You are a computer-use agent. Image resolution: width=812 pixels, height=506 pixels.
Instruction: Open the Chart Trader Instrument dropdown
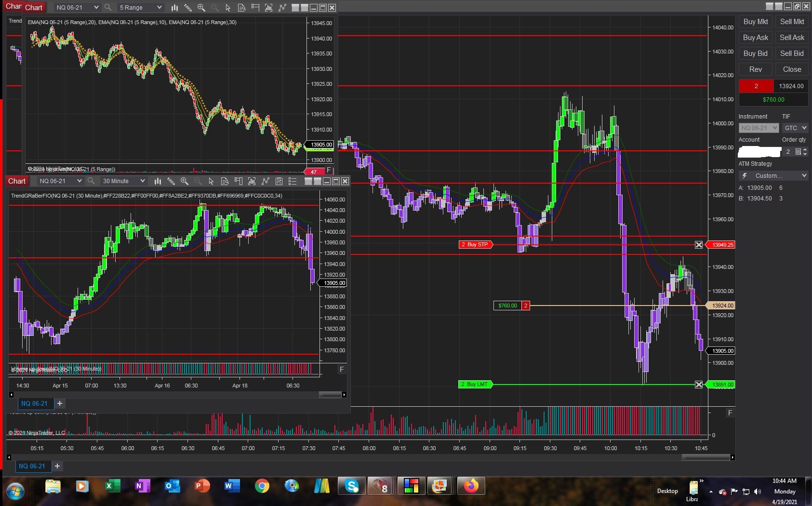pos(759,128)
